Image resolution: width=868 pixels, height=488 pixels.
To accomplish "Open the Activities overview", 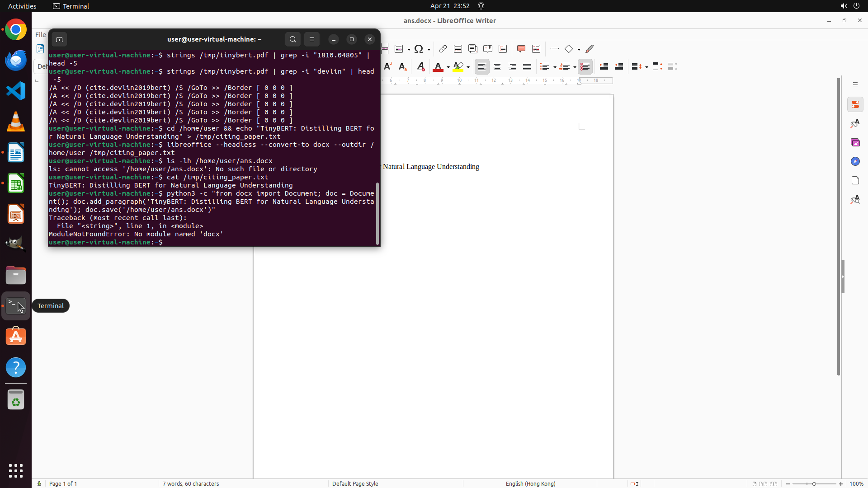I will point(22,6).
